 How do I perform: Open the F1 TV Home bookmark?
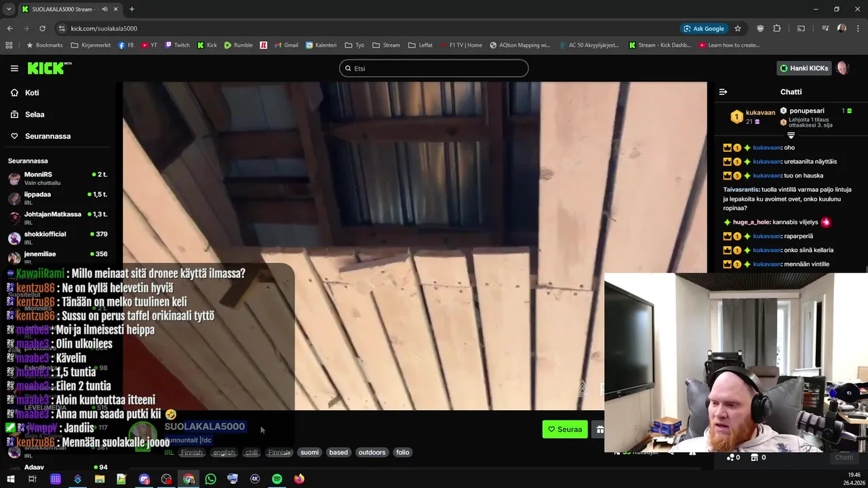pos(461,45)
